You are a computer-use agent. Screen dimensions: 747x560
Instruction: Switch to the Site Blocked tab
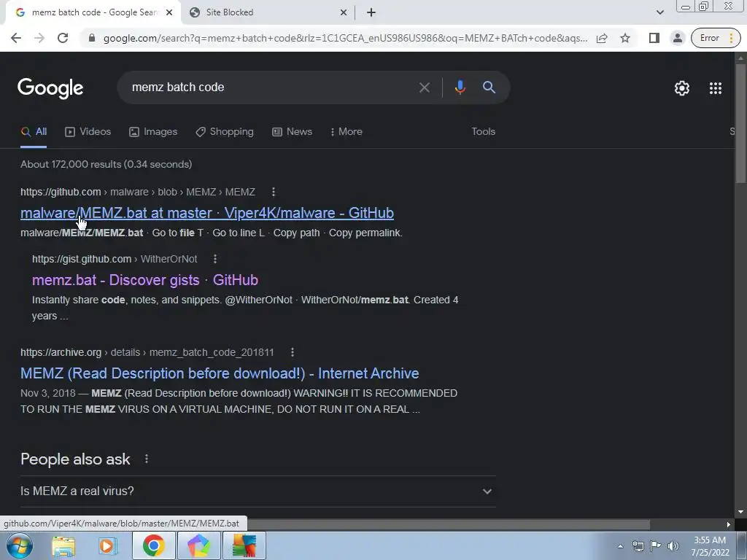268,12
